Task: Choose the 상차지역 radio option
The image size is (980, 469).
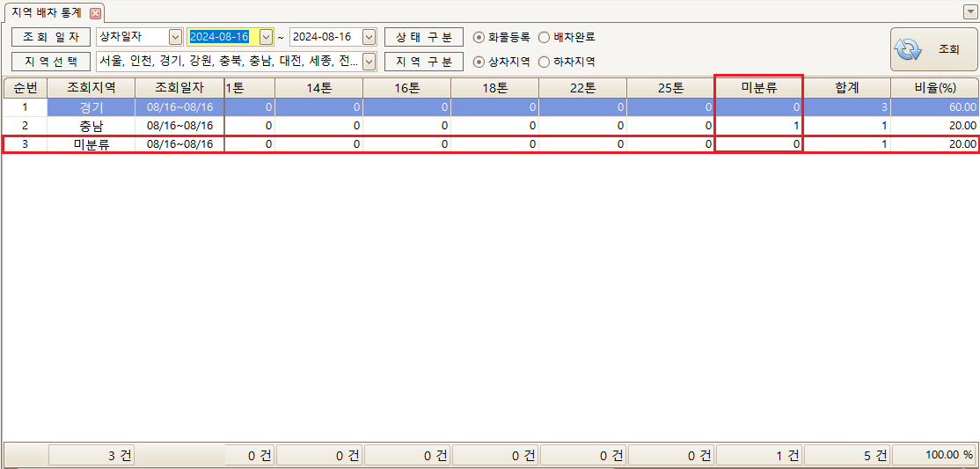Action: tap(479, 62)
